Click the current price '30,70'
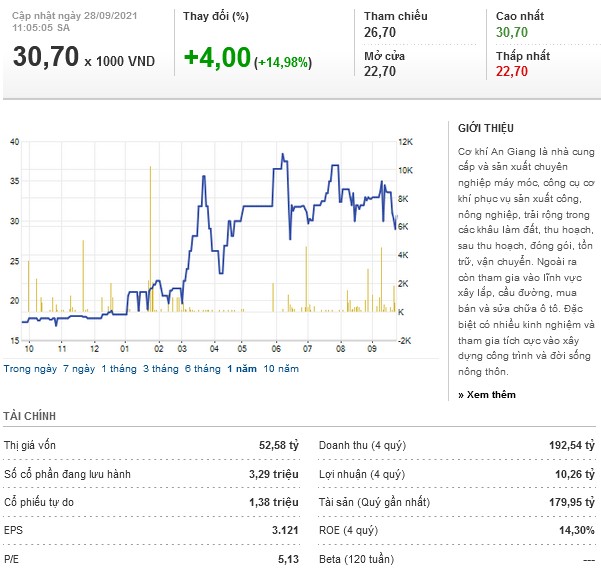Screen dimensions: 601x571 pos(46,57)
